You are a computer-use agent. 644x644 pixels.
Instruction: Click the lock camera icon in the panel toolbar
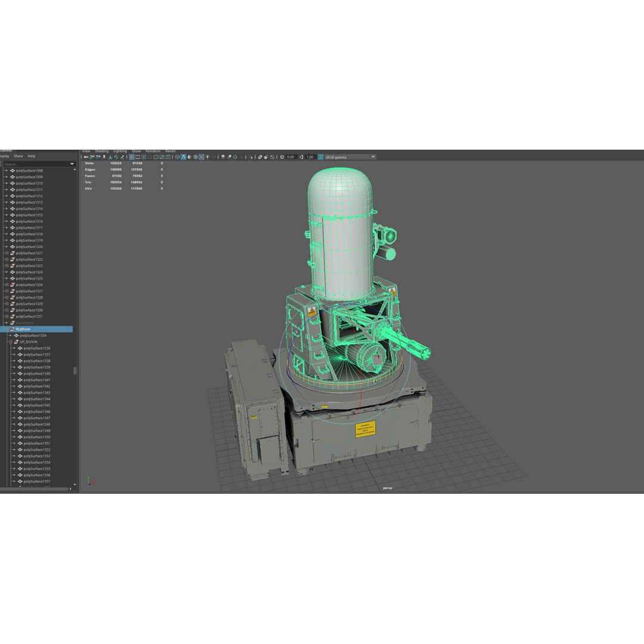click(92, 157)
